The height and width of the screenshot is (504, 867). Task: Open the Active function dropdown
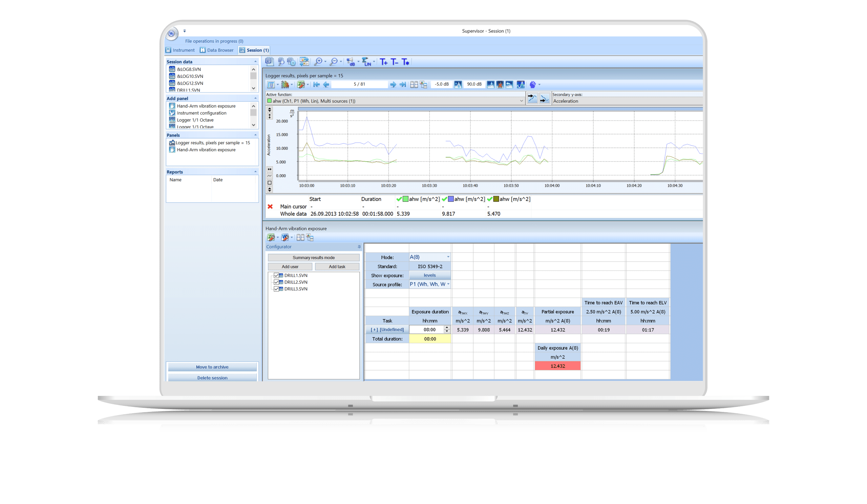pyautogui.click(x=521, y=101)
